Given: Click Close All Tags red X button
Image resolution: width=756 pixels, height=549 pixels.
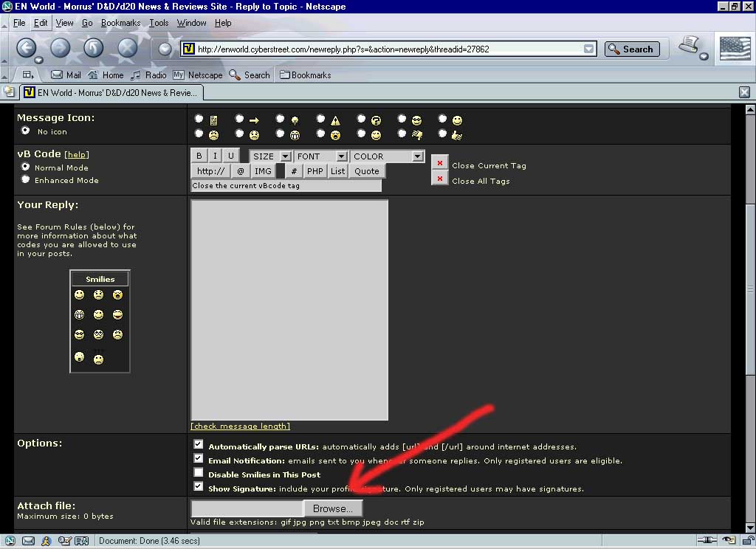Looking at the screenshot, I should point(440,179).
